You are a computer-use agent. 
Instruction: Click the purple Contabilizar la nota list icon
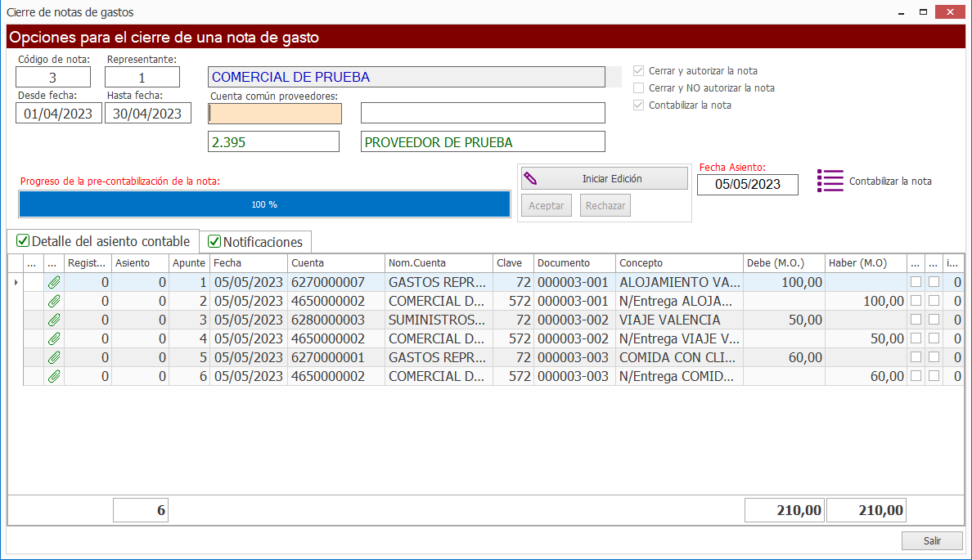(x=830, y=181)
